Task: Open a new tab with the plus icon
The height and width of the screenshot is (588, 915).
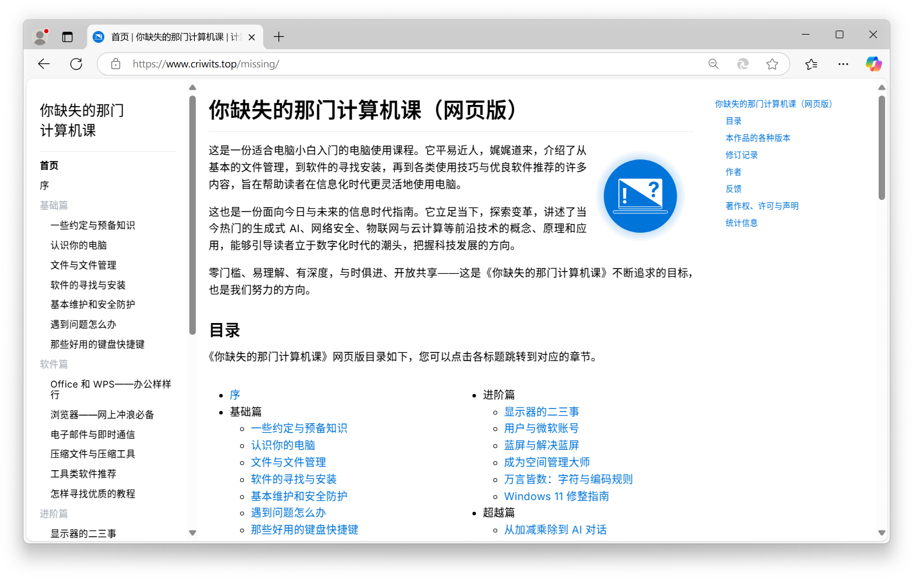Action: [x=279, y=36]
